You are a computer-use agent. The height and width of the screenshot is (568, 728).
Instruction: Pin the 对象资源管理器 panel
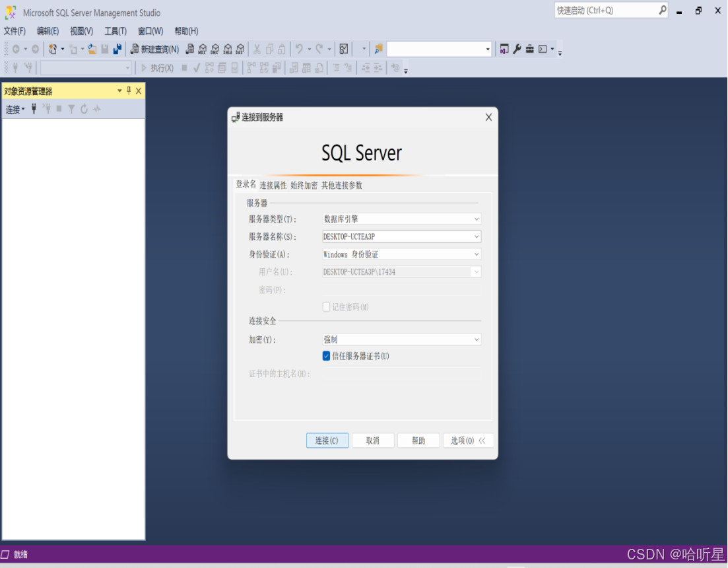[129, 90]
